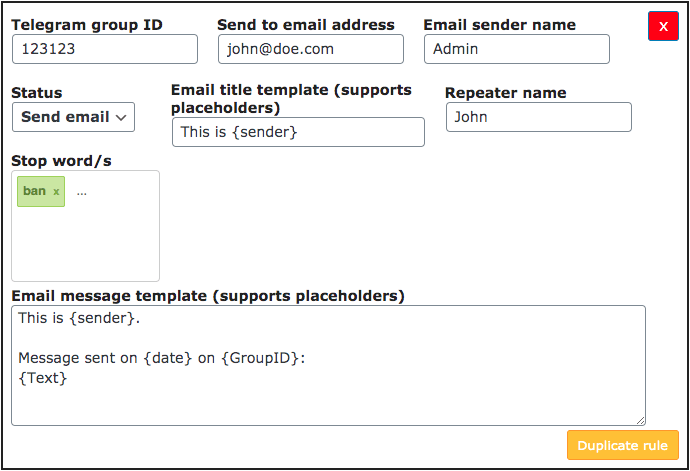This screenshot has height=471, width=690.
Task: Click the Send to email address field
Action: (310, 49)
